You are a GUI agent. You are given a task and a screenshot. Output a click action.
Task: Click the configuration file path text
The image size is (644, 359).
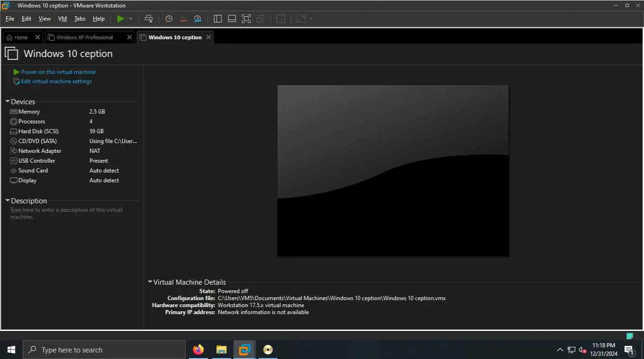(332, 298)
